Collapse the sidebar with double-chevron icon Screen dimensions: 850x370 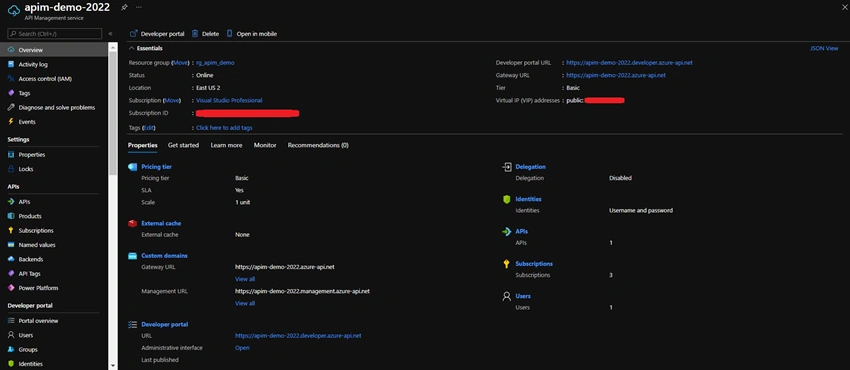[x=111, y=34]
